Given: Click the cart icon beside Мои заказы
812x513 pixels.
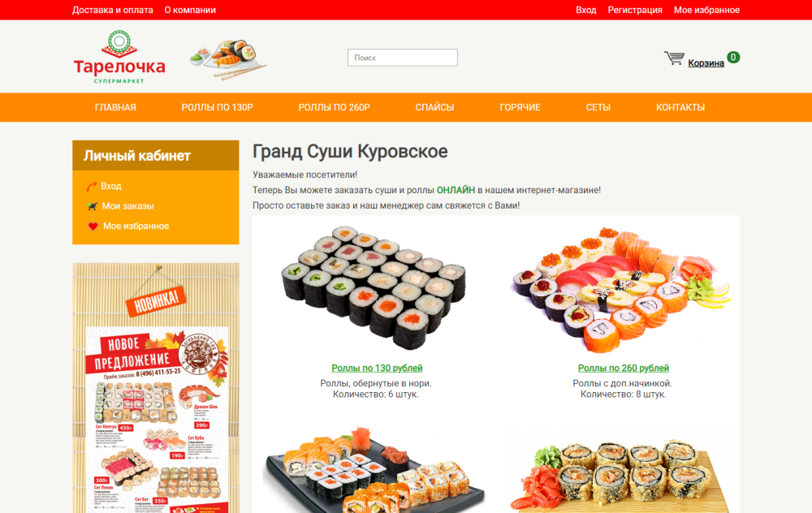Looking at the screenshot, I should (x=93, y=206).
